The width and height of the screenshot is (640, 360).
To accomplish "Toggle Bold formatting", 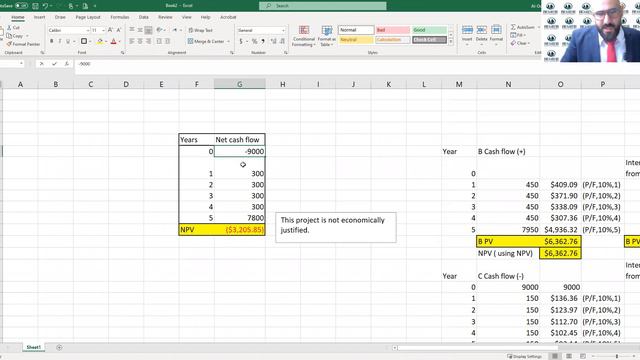I will (51, 41).
